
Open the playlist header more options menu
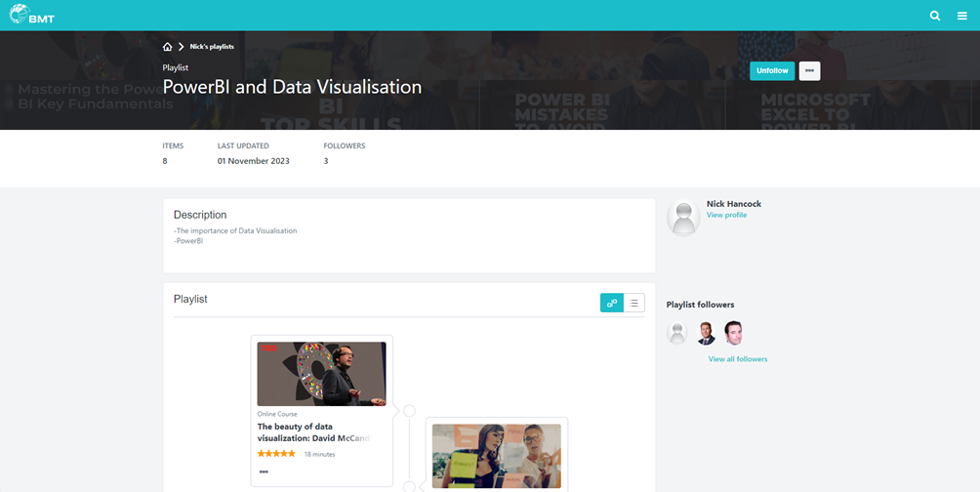click(809, 71)
